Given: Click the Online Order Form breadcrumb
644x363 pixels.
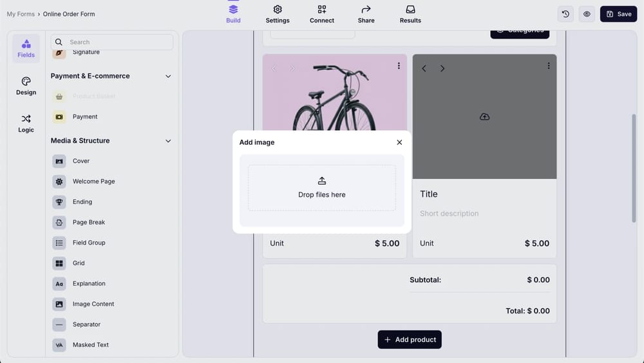Looking at the screenshot, I should pyautogui.click(x=69, y=14).
